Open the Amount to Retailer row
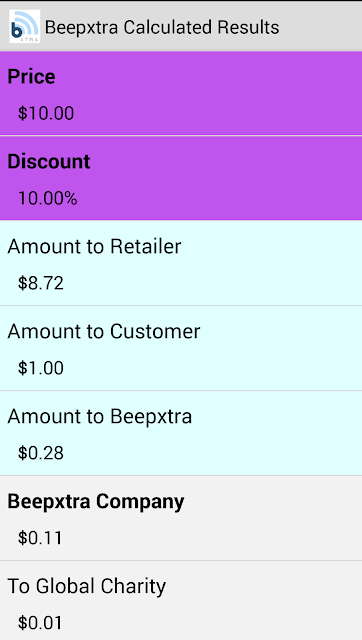The image size is (362, 640). click(x=181, y=263)
